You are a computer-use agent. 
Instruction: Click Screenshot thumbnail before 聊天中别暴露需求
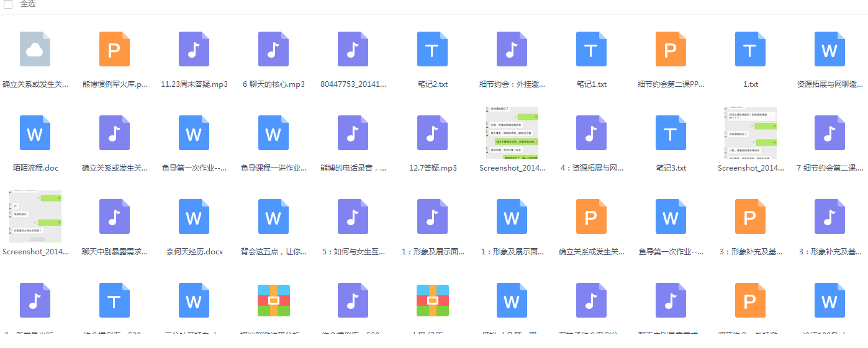click(35, 216)
